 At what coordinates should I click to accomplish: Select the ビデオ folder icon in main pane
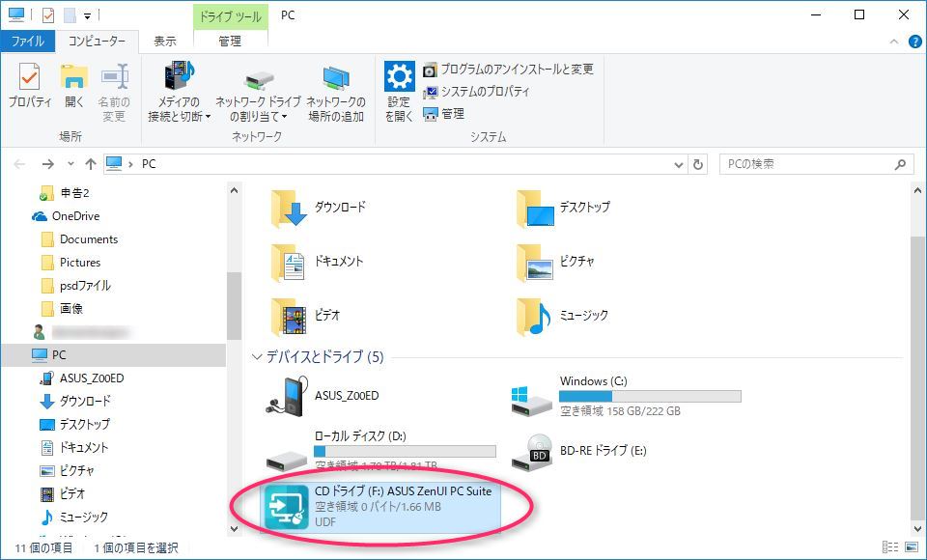click(x=289, y=317)
